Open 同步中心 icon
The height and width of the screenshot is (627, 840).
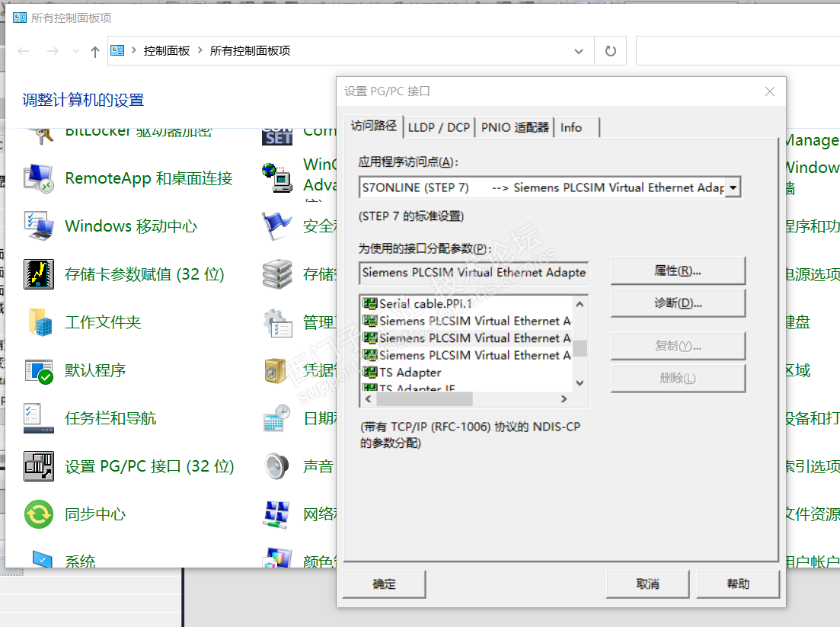(x=39, y=514)
